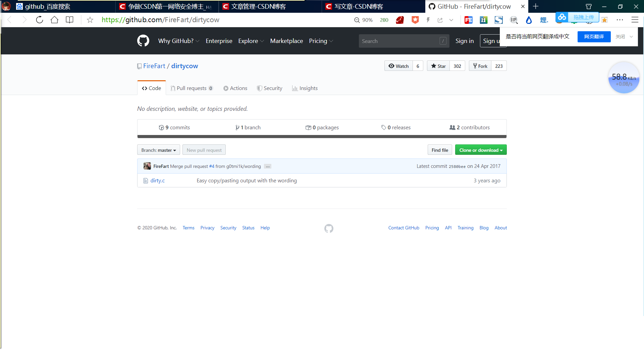
Task: Open the reading mode book icon
Action: pos(69,20)
